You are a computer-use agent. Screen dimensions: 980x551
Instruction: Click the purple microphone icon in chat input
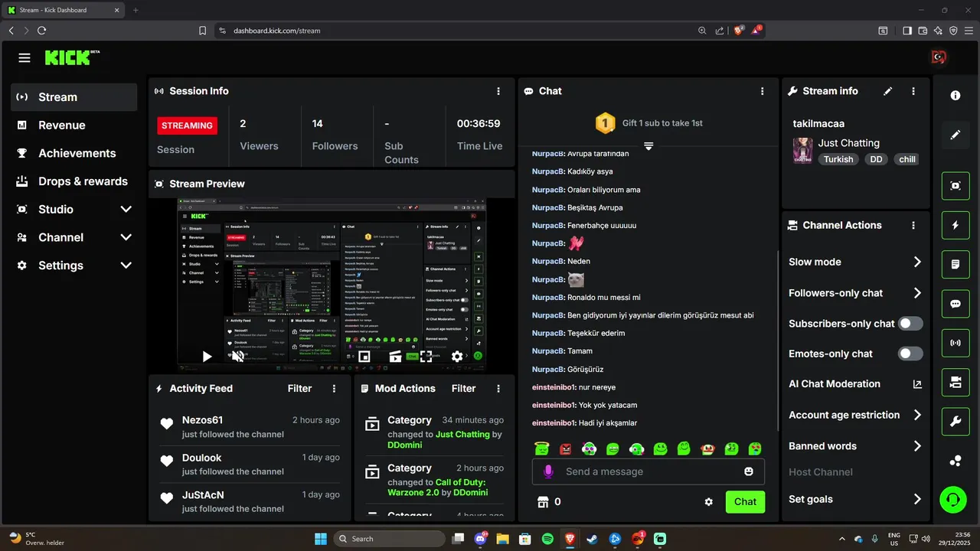pos(548,471)
